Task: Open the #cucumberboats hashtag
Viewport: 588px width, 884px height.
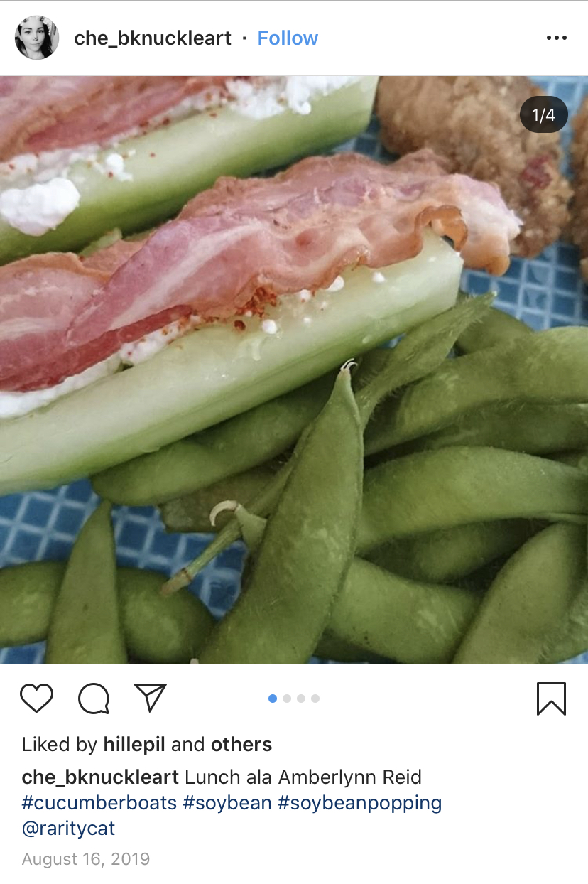Action: 99,803
